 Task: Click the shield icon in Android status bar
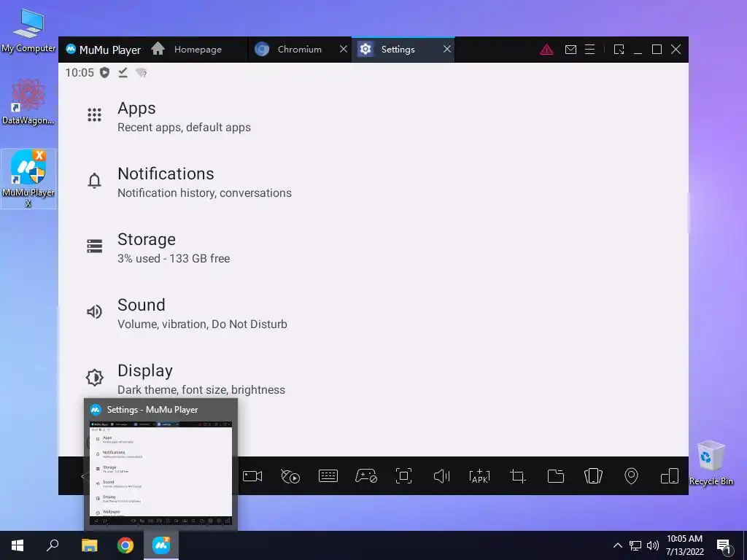(104, 72)
